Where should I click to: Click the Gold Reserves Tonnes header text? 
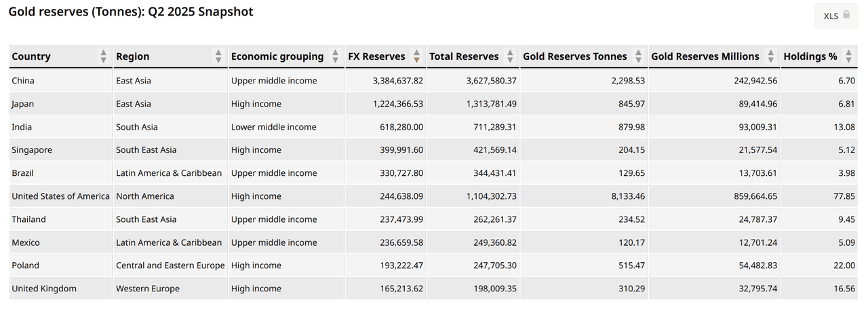coord(574,56)
